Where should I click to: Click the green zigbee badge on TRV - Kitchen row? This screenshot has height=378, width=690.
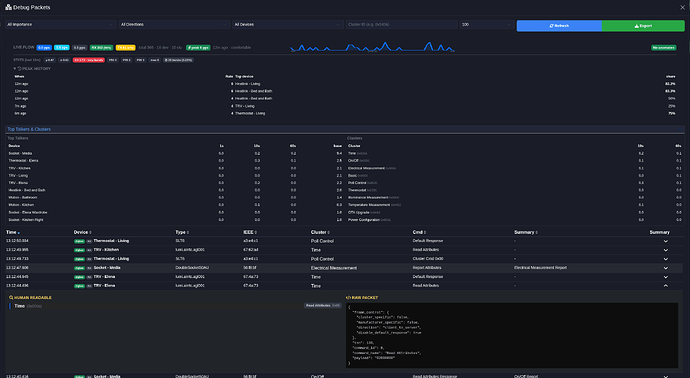[x=79, y=250]
